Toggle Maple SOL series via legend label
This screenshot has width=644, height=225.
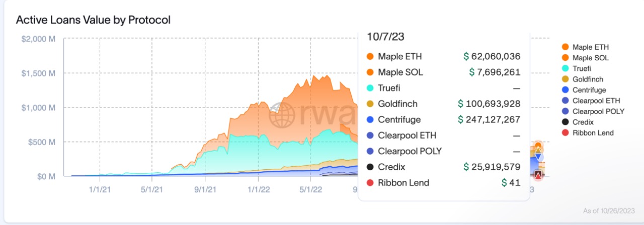click(x=590, y=58)
